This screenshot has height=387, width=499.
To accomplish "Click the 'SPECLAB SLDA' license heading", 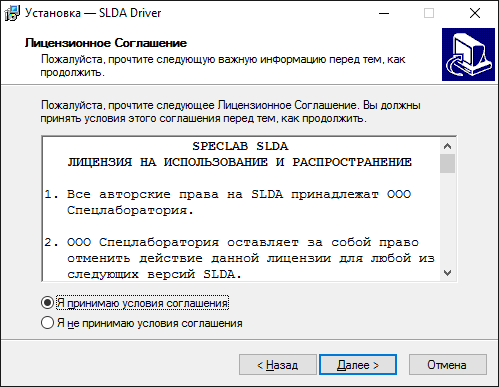I will click(x=240, y=146).
